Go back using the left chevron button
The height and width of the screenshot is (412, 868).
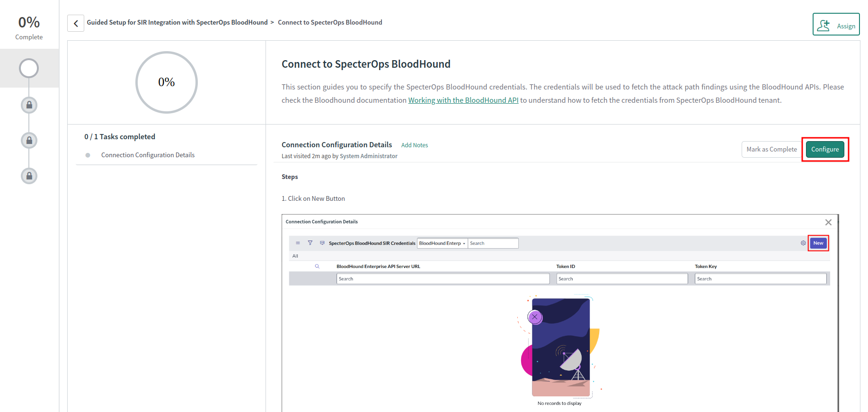[x=76, y=23]
